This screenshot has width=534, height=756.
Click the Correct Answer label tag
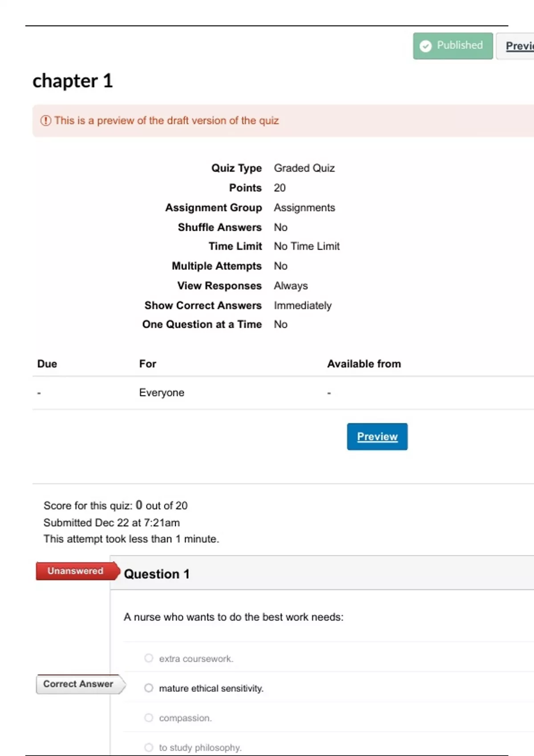[x=81, y=684]
